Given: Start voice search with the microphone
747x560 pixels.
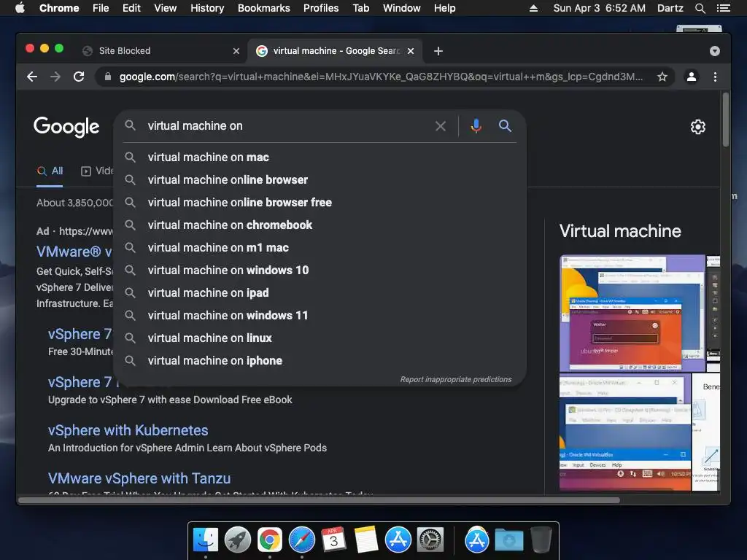Looking at the screenshot, I should pyautogui.click(x=476, y=125).
